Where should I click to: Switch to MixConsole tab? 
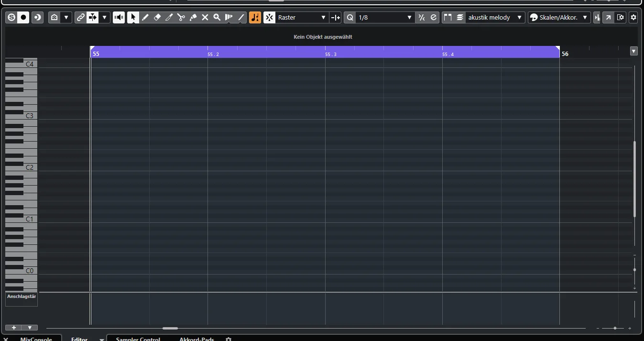click(36, 339)
